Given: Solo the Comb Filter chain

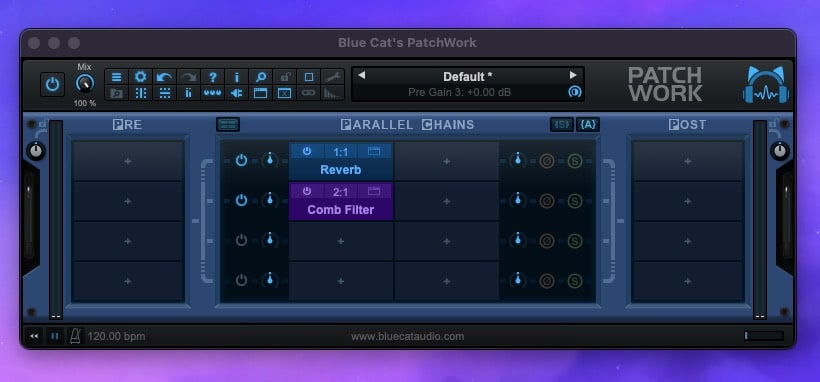Looking at the screenshot, I should pyautogui.click(x=575, y=200).
